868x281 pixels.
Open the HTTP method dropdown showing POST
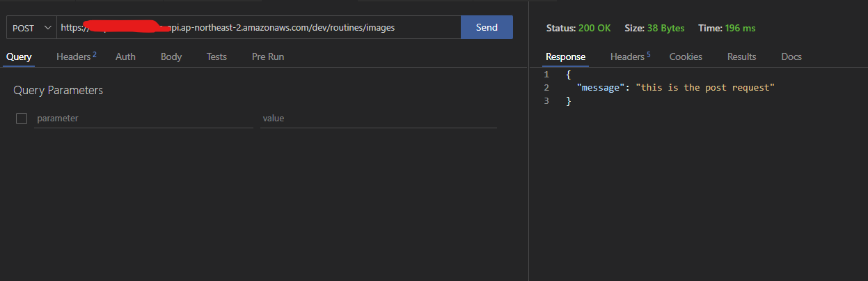(31, 28)
